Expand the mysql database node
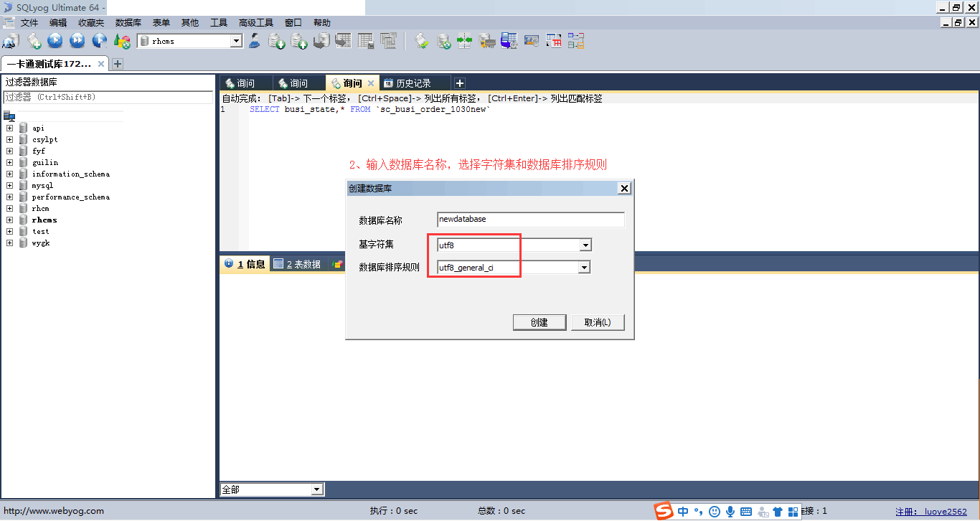This screenshot has height=521, width=980. tap(10, 186)
